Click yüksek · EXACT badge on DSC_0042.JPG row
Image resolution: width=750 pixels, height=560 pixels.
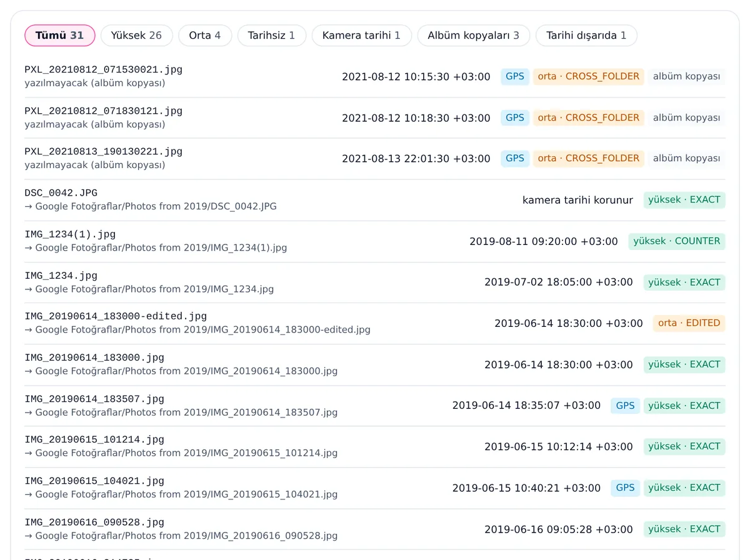[x=684, y=200]
